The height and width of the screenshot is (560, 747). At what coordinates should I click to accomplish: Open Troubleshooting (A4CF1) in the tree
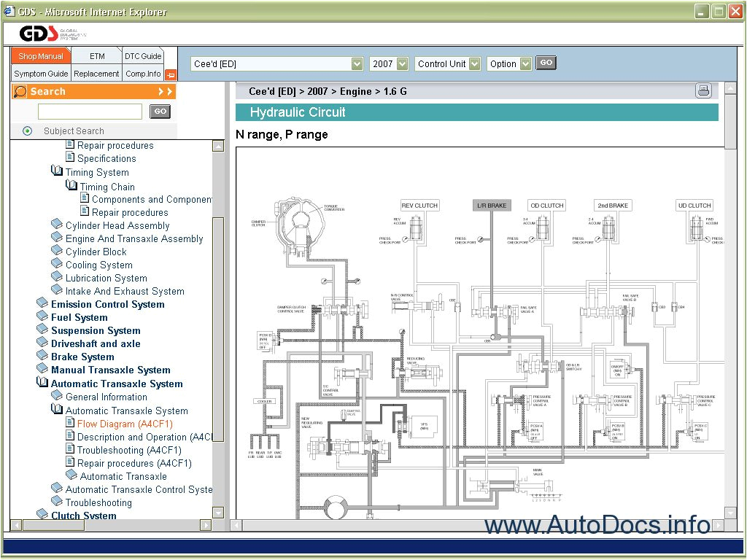pos(129,450)
